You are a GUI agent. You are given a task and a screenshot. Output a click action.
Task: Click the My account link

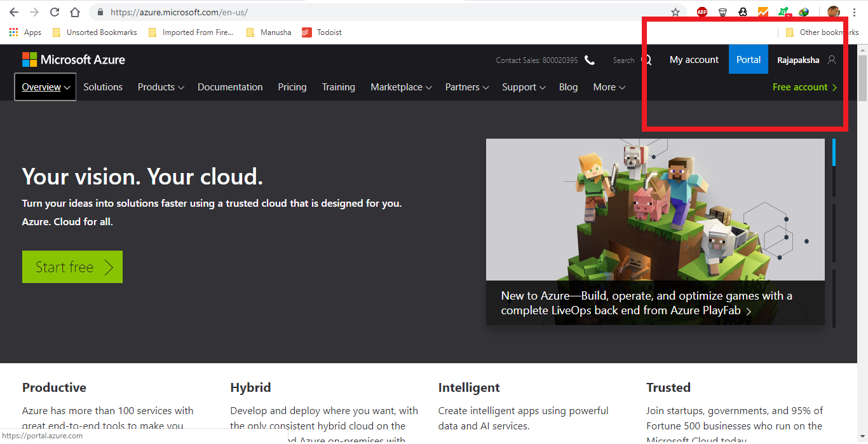point(694,60)
